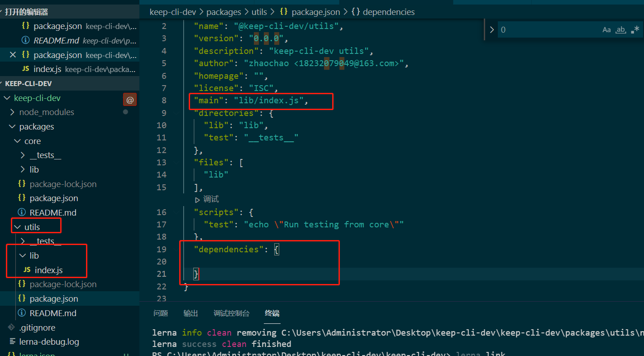The width and height of the screenshot is (644, 356).
Task: Collapse lib folder under utils
Action: (x=23, y=255)
